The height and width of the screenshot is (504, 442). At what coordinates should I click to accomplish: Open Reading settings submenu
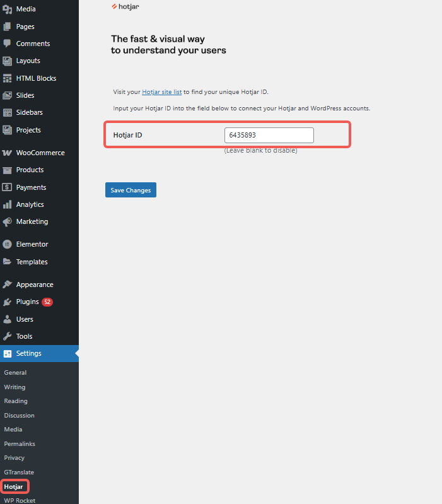(16, 401)
